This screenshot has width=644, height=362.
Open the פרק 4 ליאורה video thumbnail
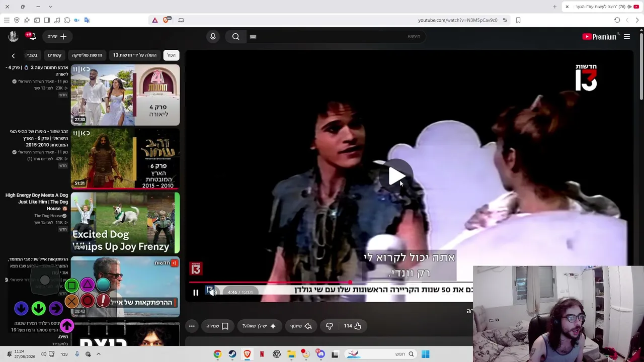pyautogui.click(x=125, y=95)
